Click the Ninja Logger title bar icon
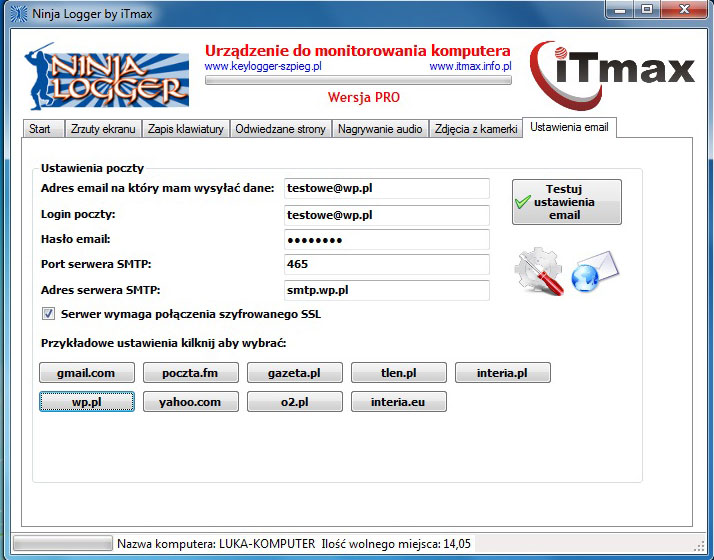This screenshot has width=714, height=560. 19,14
